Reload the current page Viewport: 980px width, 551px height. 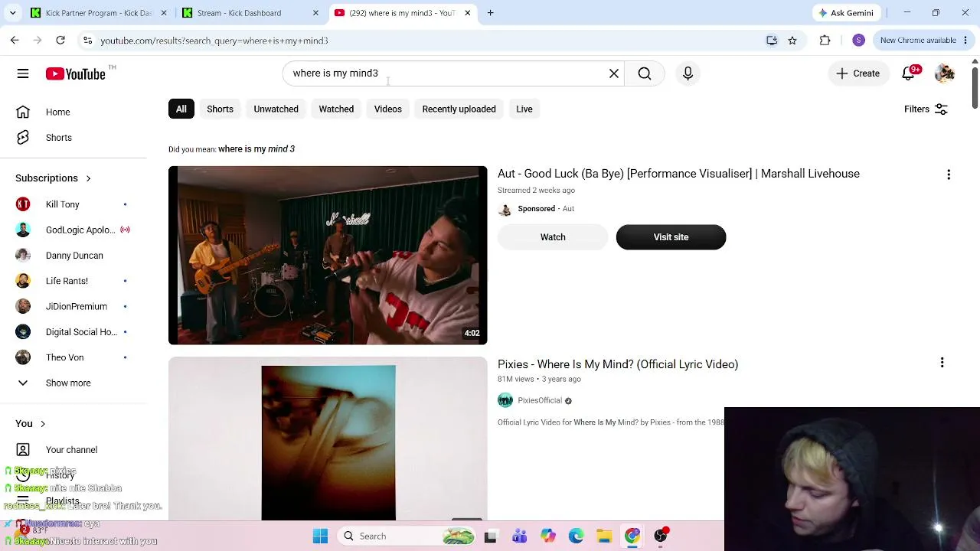(60, 41)
